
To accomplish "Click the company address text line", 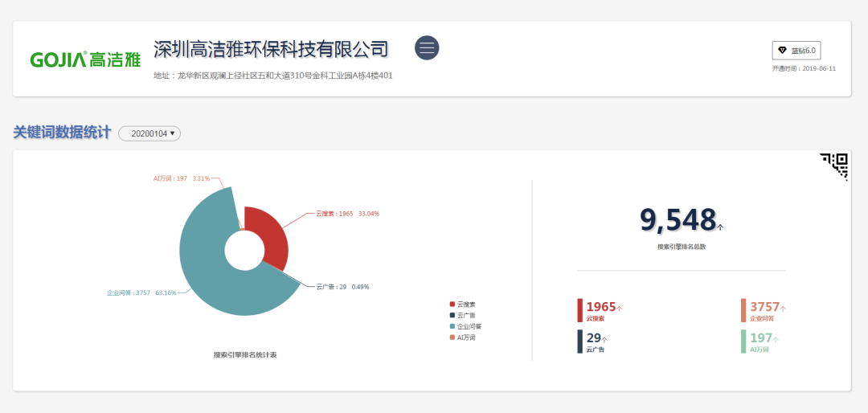I will [272, 76].
